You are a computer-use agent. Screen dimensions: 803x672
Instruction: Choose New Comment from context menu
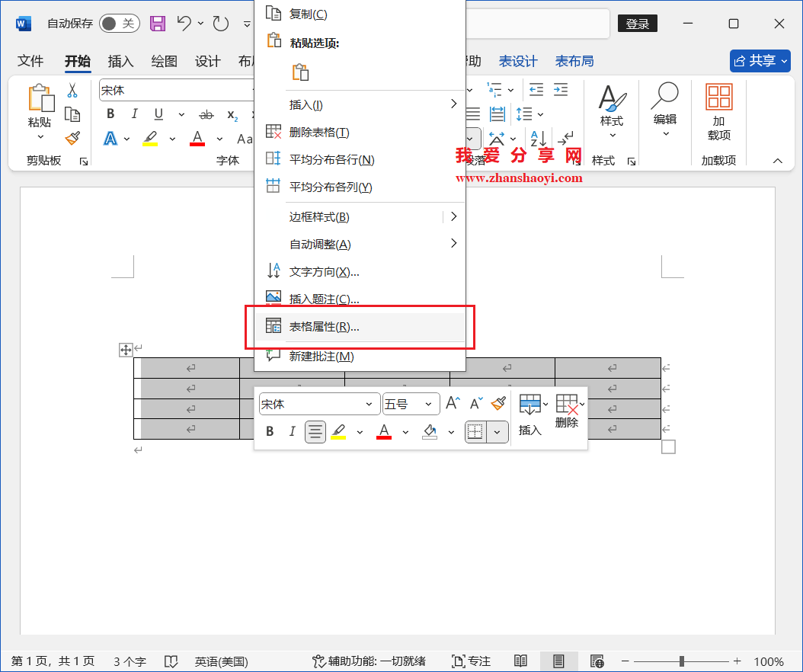pyautogui.click(x=360, y=356)
